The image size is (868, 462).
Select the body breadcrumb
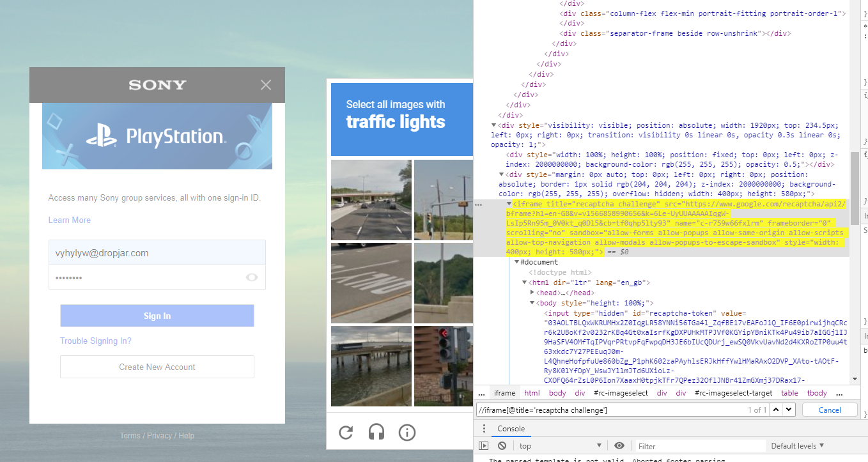pyautogui.click(x=557, y=393)
